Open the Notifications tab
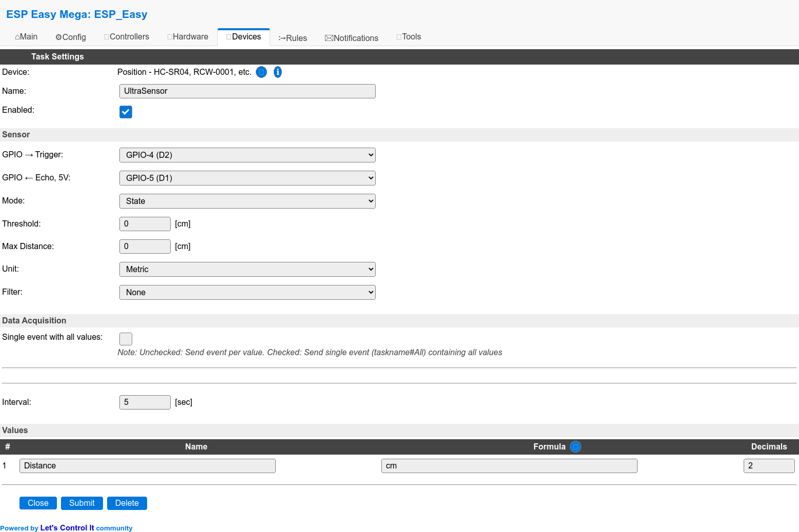The width and height of the screenshot is (799, 532). (352, 38)
